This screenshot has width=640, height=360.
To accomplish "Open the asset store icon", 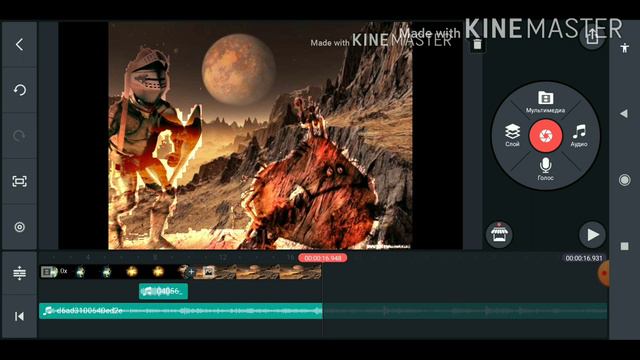I will coord(499,234).
